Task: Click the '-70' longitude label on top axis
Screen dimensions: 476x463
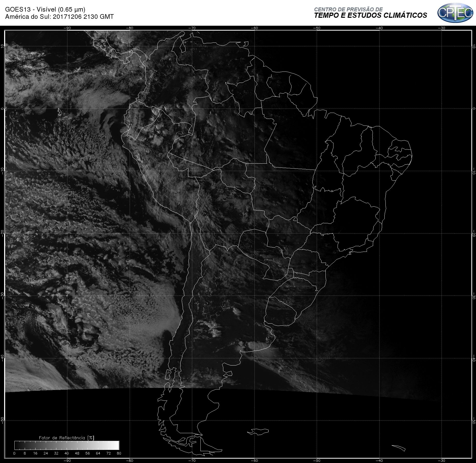Action: tap(192, 28)
